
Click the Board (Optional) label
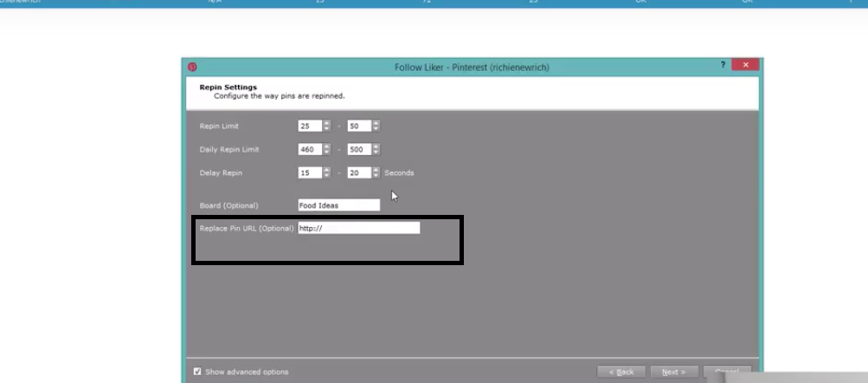tap(228, 205)
